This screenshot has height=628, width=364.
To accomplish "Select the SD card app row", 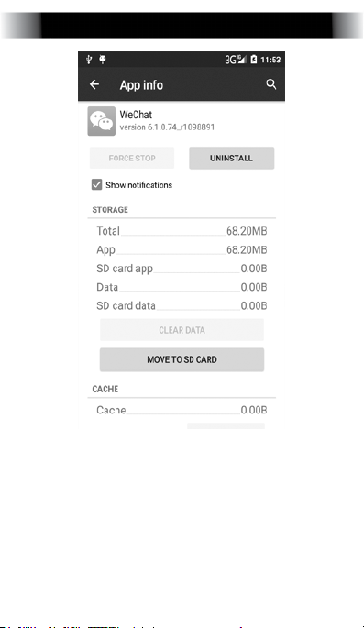I will tap(182, 269).
